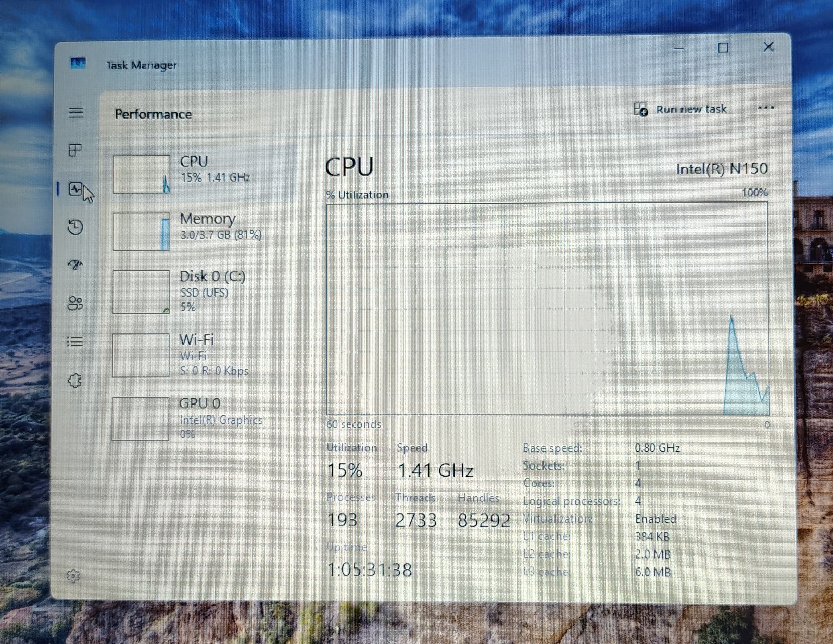Open the Details page list icon
The image size is (833, 644).
75,342
